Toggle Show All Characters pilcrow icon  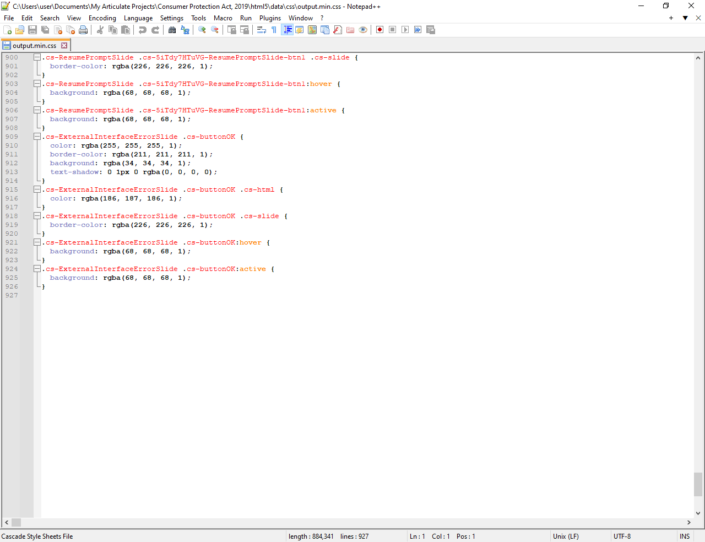[x=274, y=30]
